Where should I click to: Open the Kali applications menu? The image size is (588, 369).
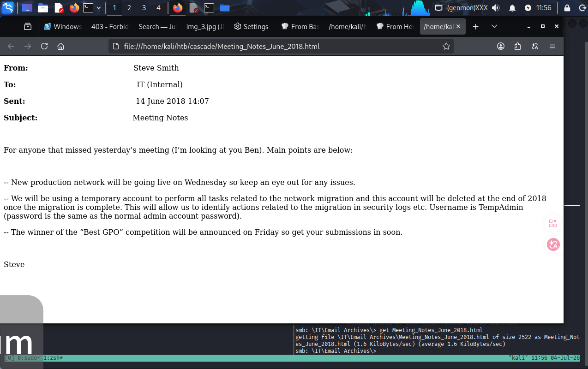click(8, 7)
